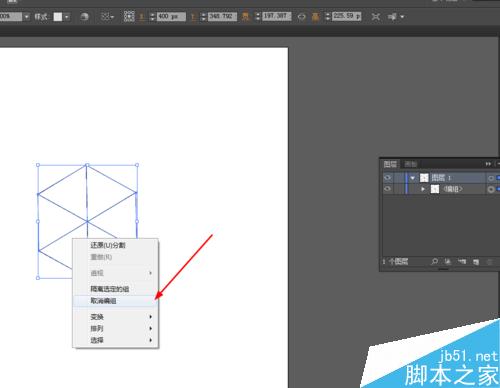The height and width of the screenshot is (388, 500).
Task: Switch to the 画板 (Artboards) tab
Action: (411, 164)
